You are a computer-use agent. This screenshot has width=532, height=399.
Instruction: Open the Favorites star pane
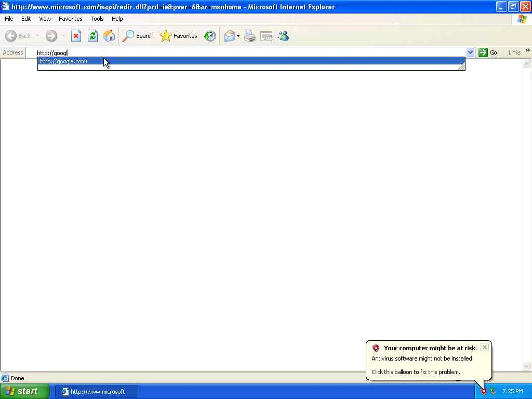pyautogui.click(x=179, y=36)
